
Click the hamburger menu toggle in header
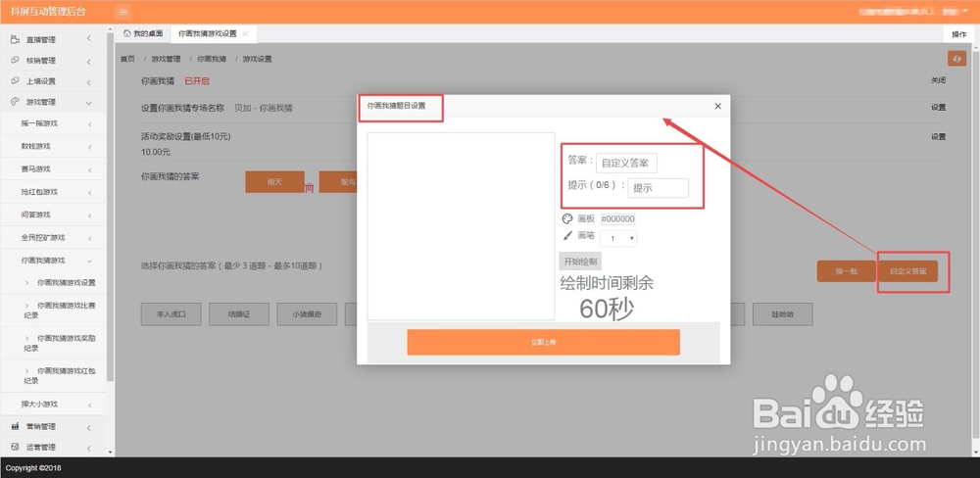123,11
